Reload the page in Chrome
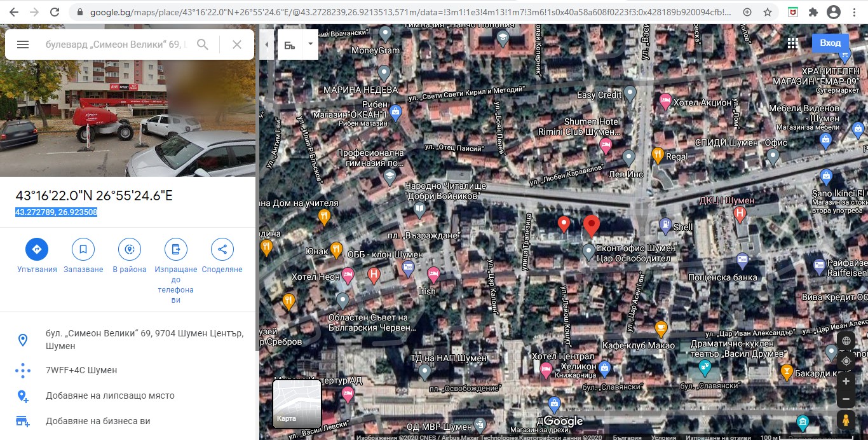 point(55,12)
